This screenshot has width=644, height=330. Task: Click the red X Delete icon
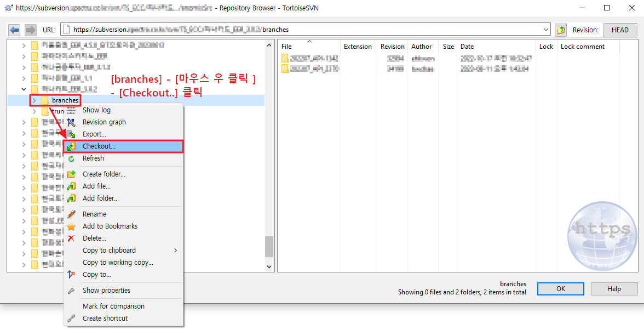(71, 238)
